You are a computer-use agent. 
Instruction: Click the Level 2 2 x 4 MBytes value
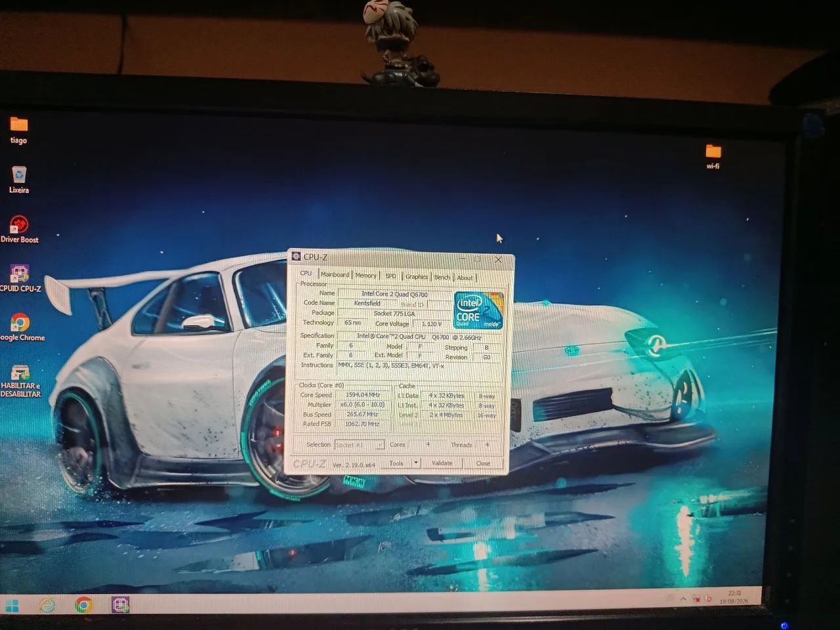[446, 415]
